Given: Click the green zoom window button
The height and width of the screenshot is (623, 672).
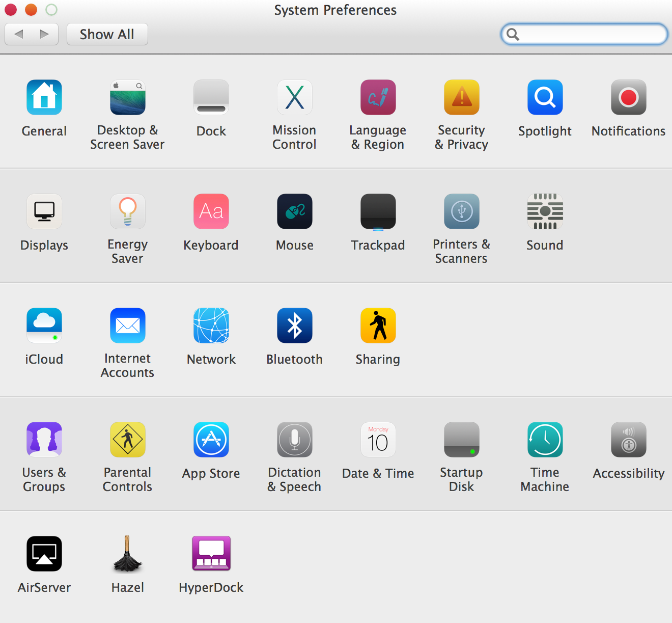Looking at the screenshot, I should coord(51,10).
